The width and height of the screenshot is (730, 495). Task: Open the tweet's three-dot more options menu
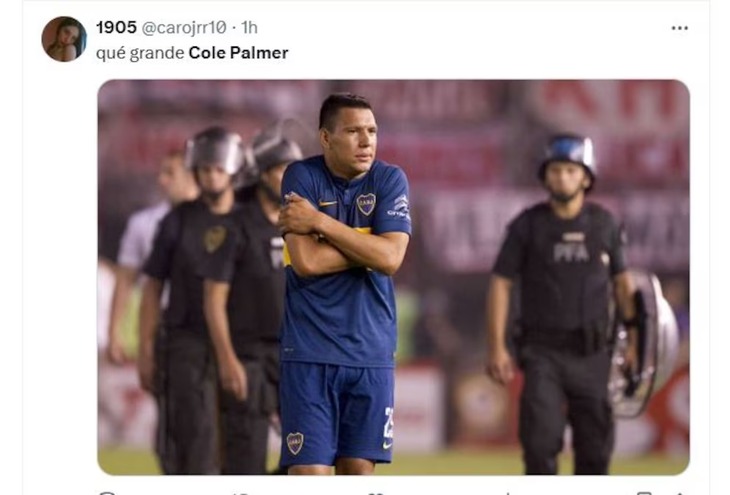coord(679,28)
